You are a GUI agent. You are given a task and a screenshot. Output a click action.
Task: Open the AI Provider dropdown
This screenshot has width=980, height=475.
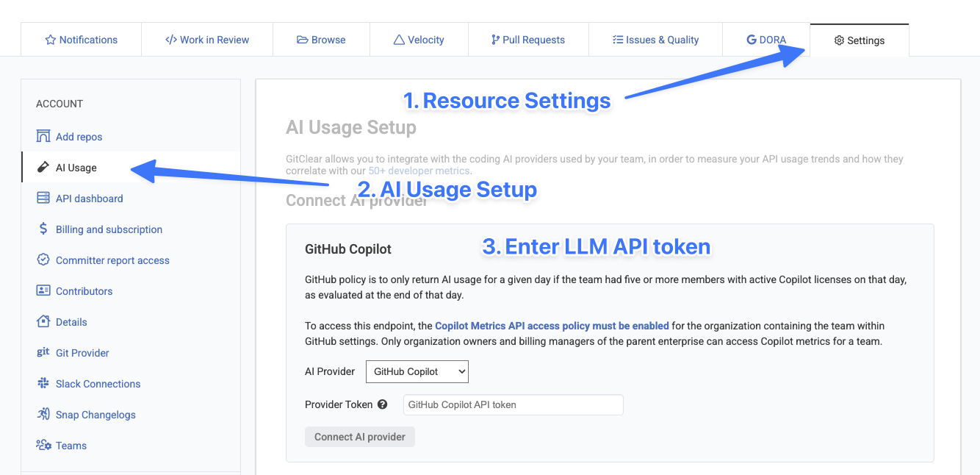pos(417,371)
